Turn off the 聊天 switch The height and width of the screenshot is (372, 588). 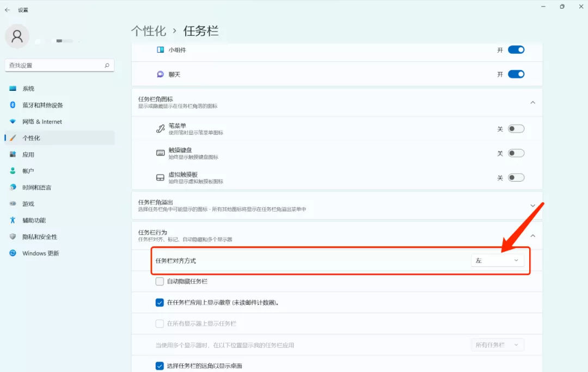pos(516,74)
